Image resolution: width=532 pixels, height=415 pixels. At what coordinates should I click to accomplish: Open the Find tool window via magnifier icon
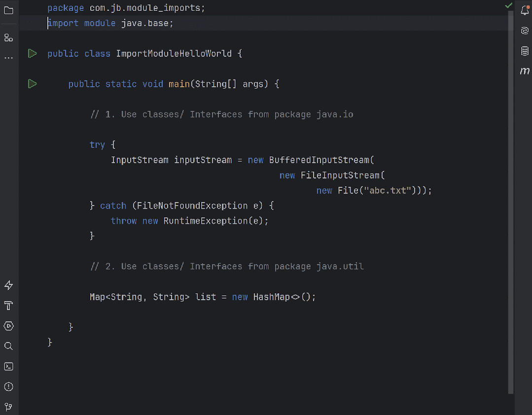point(8,346)
